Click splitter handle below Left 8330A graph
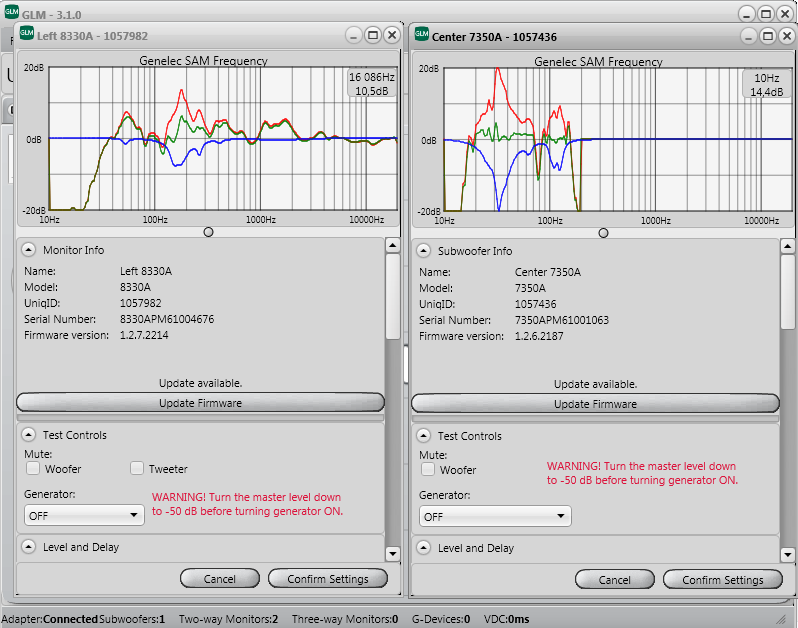 point(208,232)
